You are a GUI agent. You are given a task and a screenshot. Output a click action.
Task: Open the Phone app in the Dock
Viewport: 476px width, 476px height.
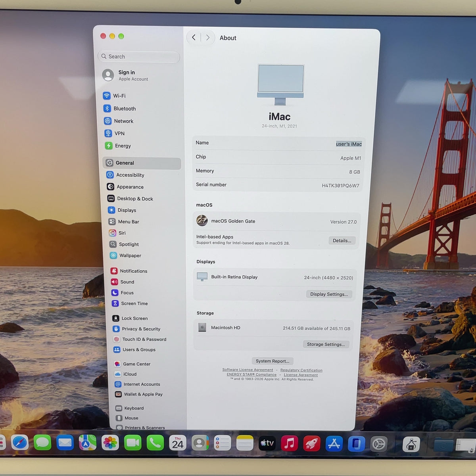tap(155, 443)
